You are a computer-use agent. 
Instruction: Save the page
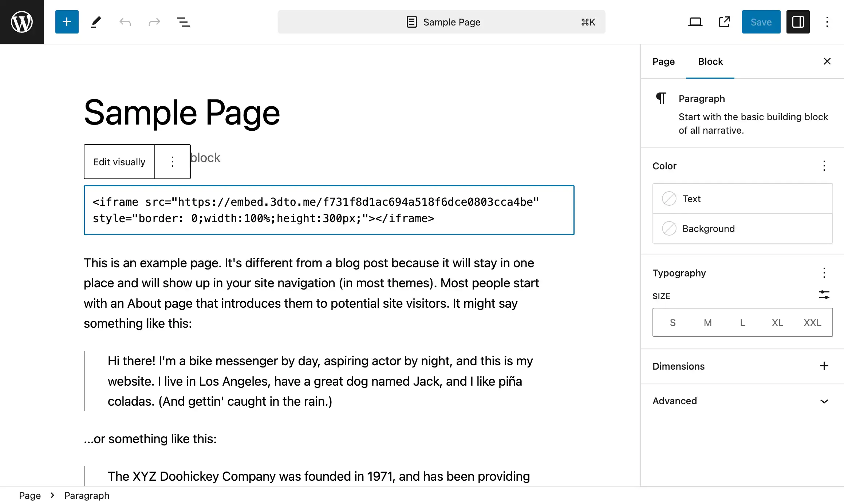coord(761,22)
